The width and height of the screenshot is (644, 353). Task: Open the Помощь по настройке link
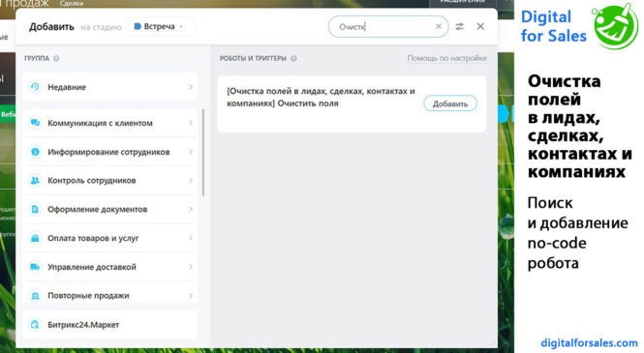coord(446,58)
